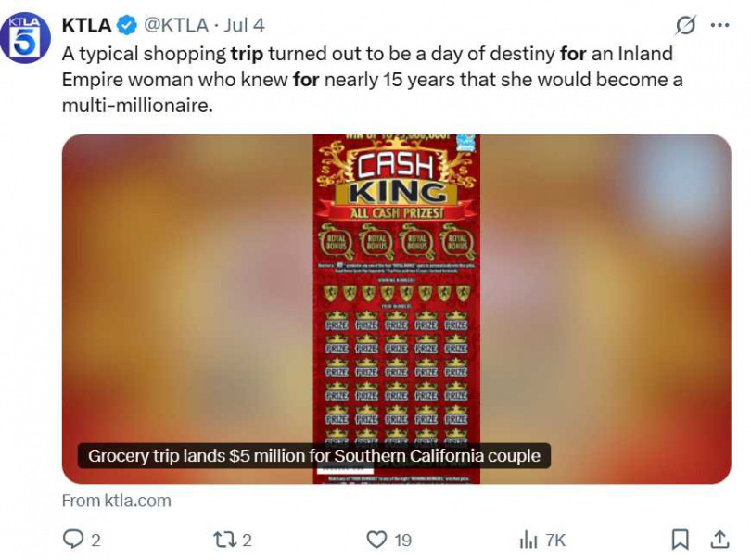Like the KTLA post with the heart
Image resolution: width=751 pixels, height=560 pixels.
[375, 539]
